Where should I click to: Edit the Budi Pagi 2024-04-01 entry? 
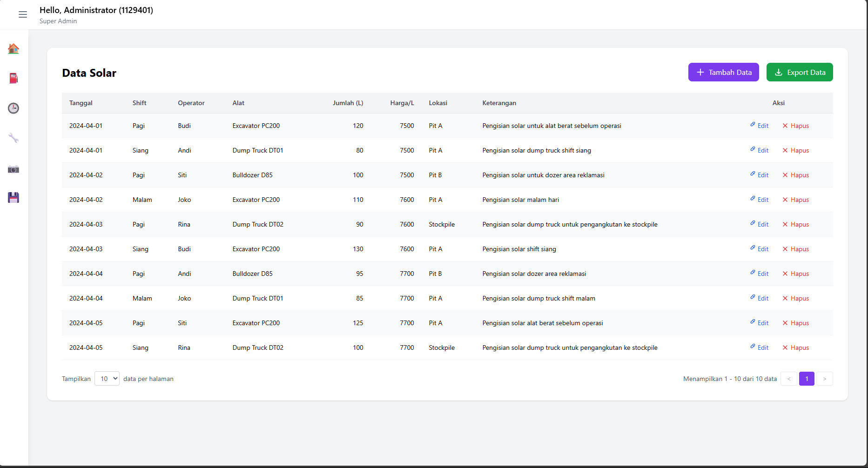click(759, 126)
